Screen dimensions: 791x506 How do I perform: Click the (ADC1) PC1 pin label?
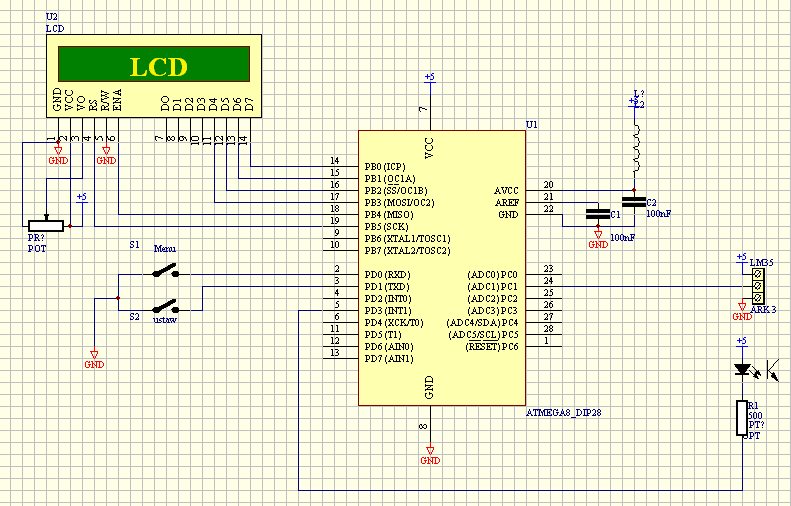click(x=493, y=287)
